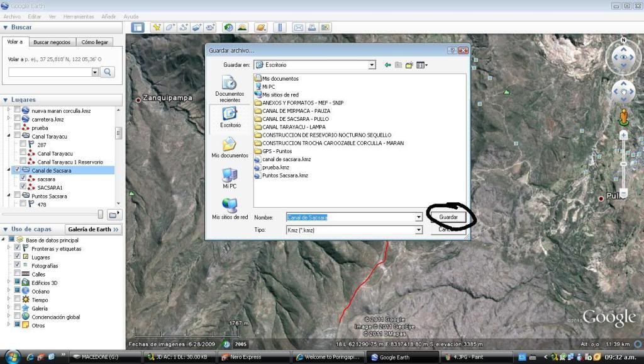644x364 pixels.
Task: Open the Herramientas menu
Action: 79,16
